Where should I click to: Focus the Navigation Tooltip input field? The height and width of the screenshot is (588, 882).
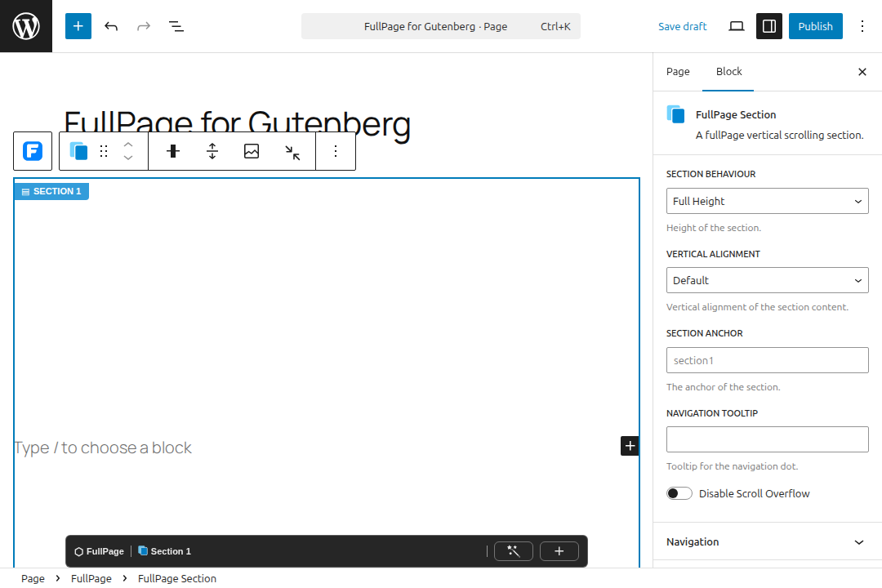767,439
